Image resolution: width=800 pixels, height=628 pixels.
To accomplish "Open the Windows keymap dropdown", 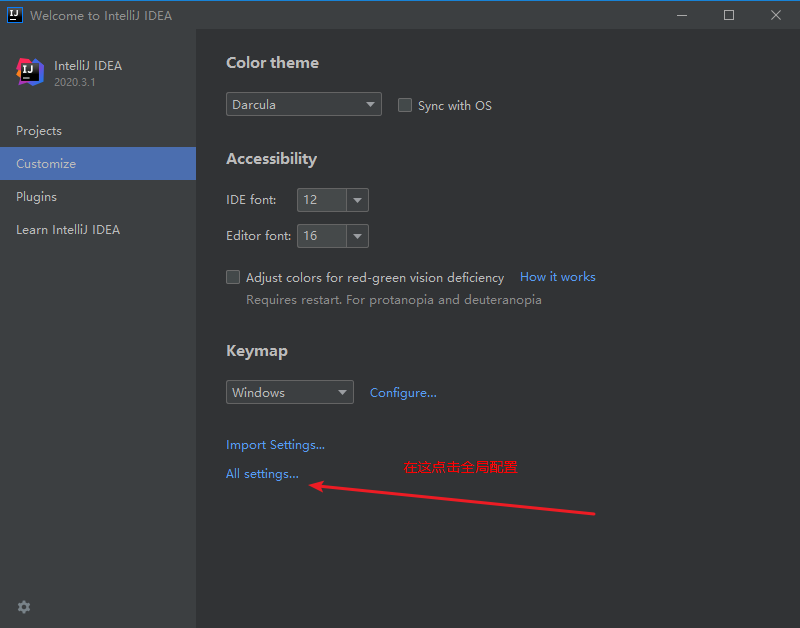I will [290, 392].
